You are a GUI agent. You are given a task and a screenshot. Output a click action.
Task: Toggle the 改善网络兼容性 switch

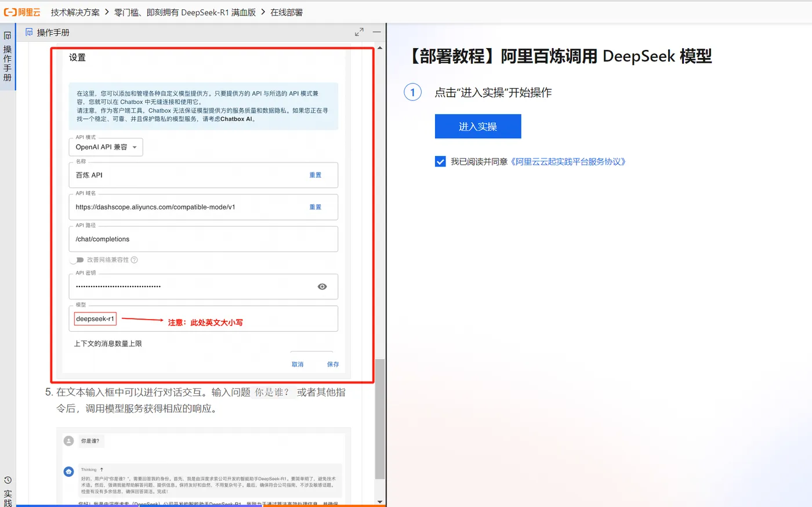pyautogui.click(x=77, y=260)
